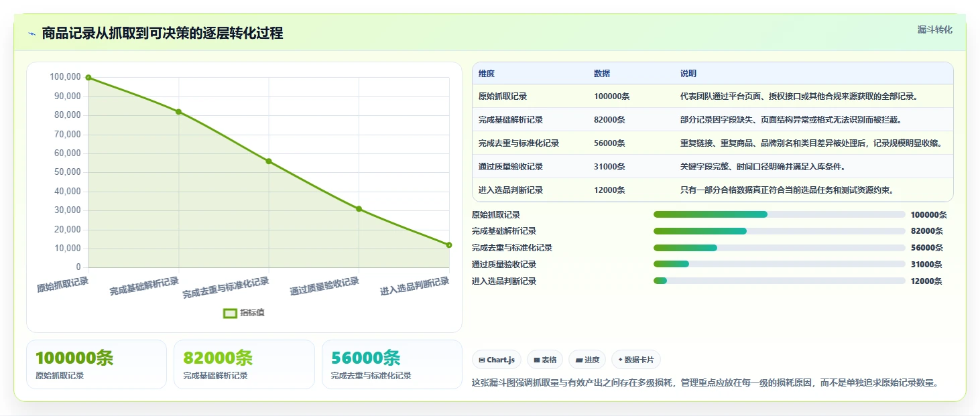Click the 完成去重与标准化记录 progress bar
This screenshot has width=980, height=416.
click(779, 248)
